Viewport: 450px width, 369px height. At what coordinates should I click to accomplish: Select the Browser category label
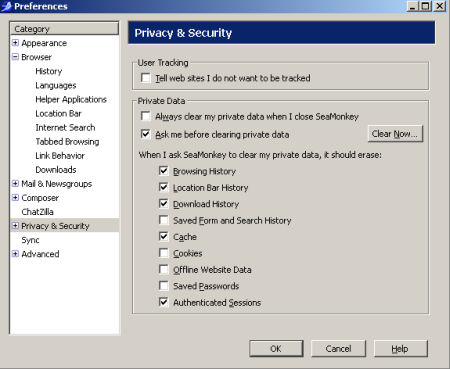coord(36,57)
